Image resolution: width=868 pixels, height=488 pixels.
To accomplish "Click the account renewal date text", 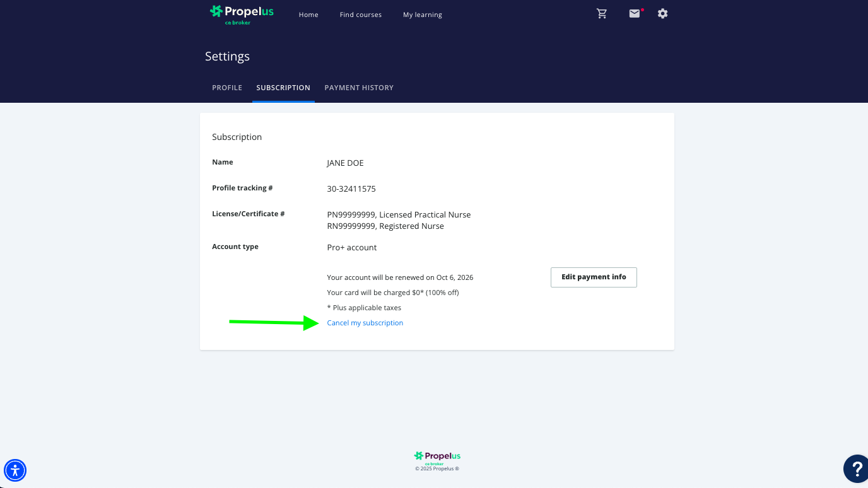I will click(x=400, y=277).
